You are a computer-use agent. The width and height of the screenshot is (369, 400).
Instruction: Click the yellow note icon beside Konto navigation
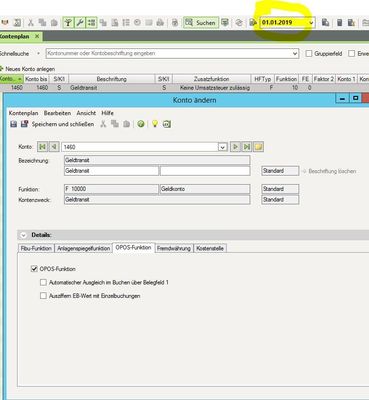258,147
